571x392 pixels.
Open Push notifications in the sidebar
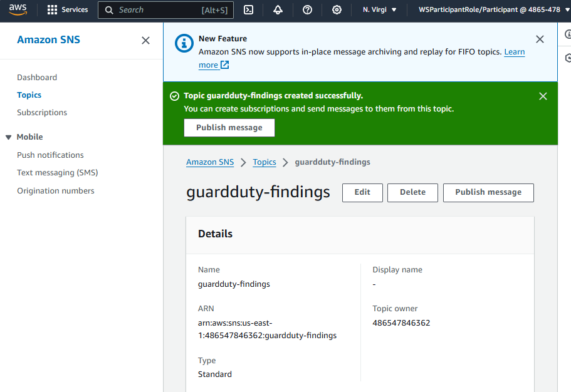point(50,155)
